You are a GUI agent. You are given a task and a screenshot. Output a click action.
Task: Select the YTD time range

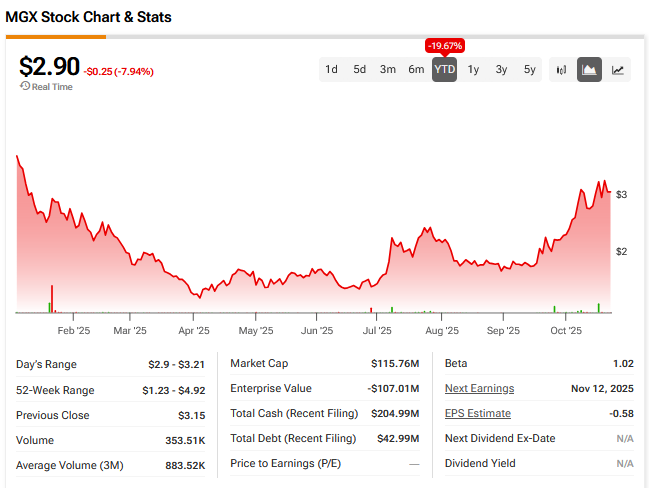click(x=444, y=70)
